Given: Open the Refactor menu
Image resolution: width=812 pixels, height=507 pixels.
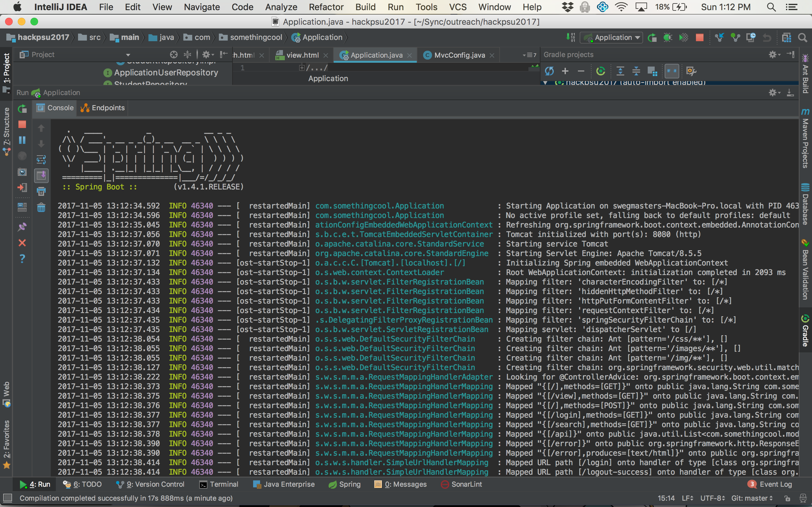Looking at the screenshot, I should point(326,7).
